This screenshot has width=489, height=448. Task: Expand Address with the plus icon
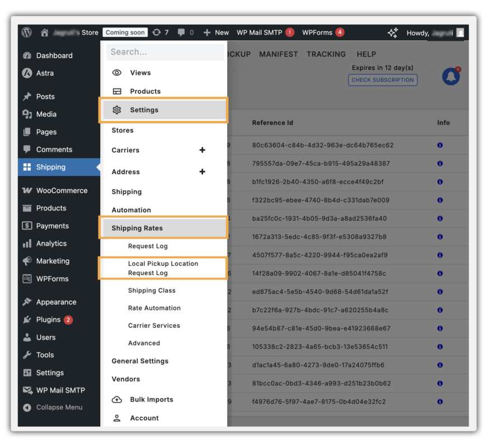point(202,172)
